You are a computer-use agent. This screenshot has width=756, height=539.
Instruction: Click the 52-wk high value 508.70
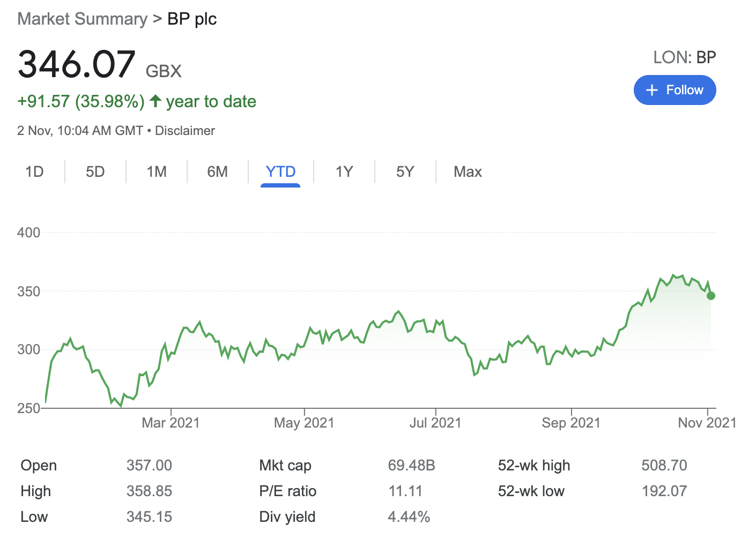click(664, 466)
